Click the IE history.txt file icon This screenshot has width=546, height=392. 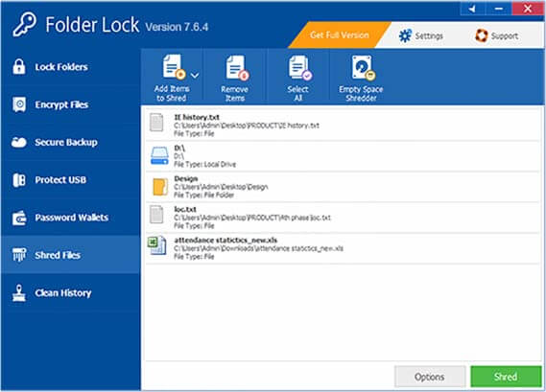point(156,123)
